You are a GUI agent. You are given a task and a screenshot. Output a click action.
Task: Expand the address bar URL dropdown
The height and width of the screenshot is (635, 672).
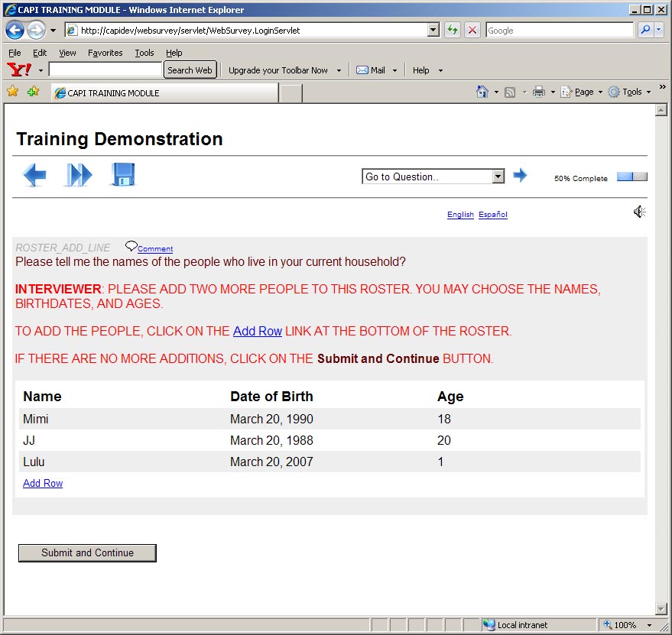click(433, 31)
